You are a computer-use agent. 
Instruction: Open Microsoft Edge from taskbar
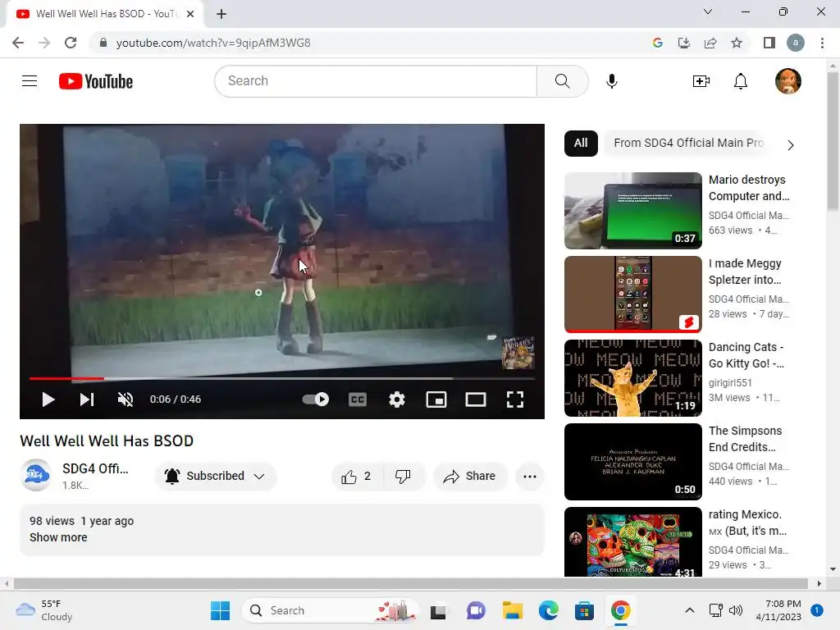[549, 610]
